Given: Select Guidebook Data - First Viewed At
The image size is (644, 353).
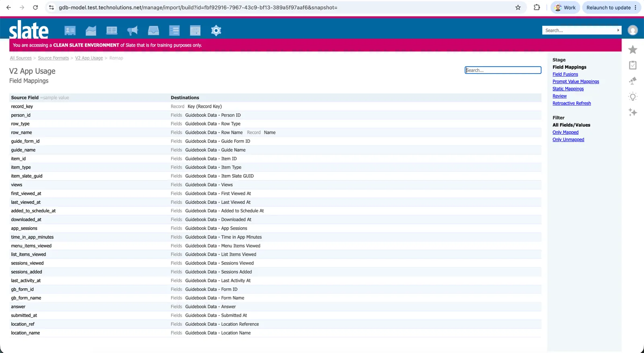Looking at the screenshot, I should [x=218, y=193].
